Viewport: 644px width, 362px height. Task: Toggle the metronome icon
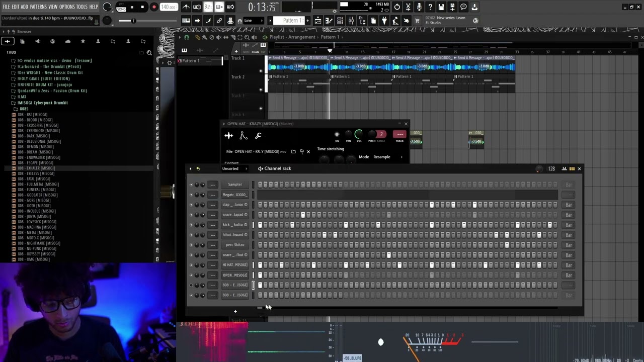click(186, 7)
